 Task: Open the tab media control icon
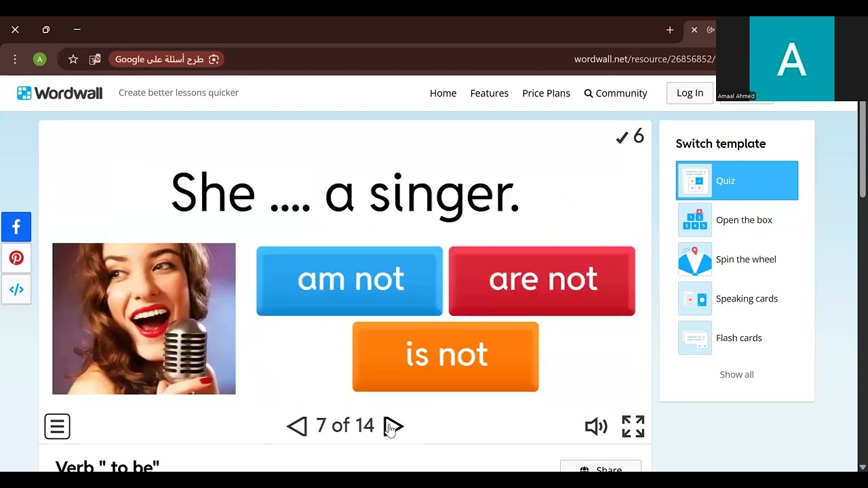click(711, 30)
